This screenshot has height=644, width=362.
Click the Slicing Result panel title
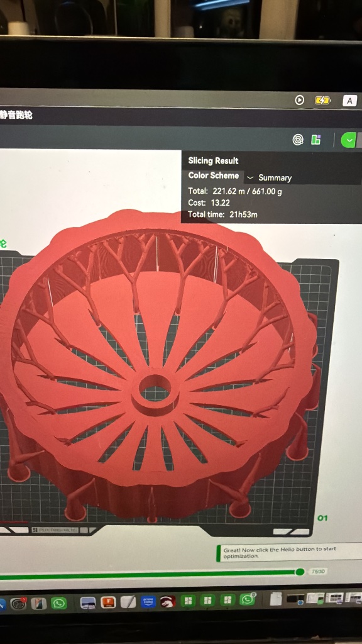pyautogui.click(x=213, y=160)
